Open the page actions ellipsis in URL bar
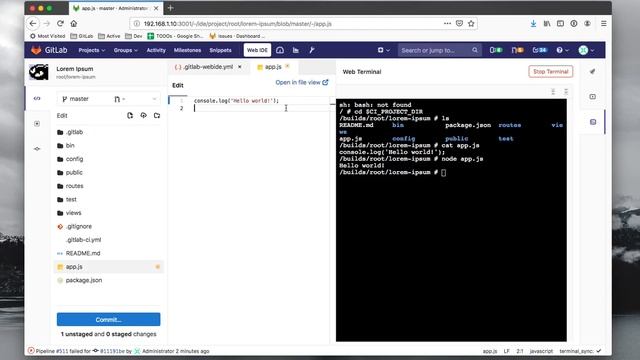 click(x=447, y=24)
